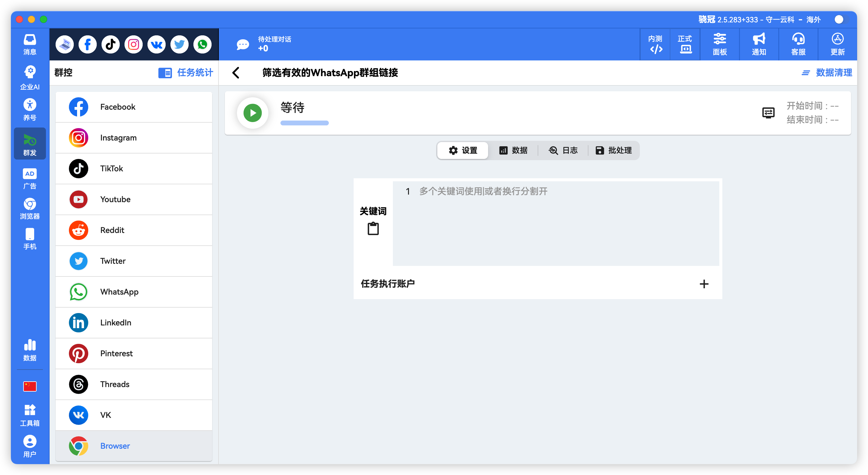The width and height of the screenshot is (868, 475).
Task: Switch to the 设置 settings tab
Action: pyautogui.click(x=463, y=150)
